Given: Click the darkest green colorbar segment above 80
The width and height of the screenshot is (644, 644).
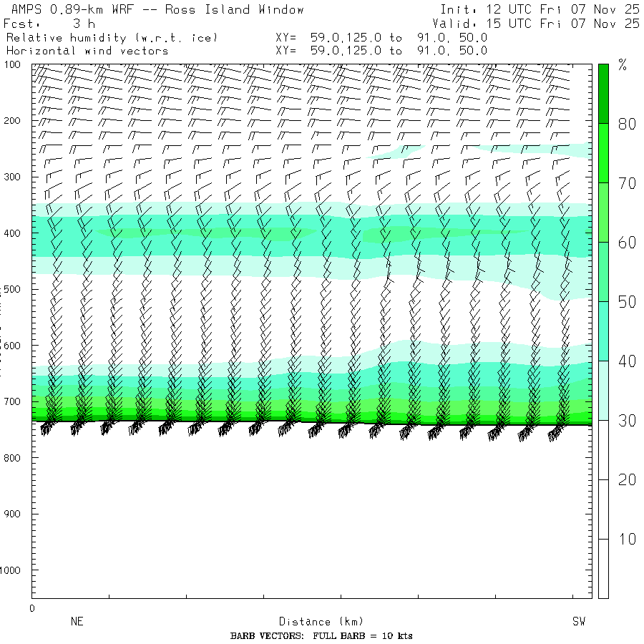Looking at the screenshot, I should click(x=603, y=93).
